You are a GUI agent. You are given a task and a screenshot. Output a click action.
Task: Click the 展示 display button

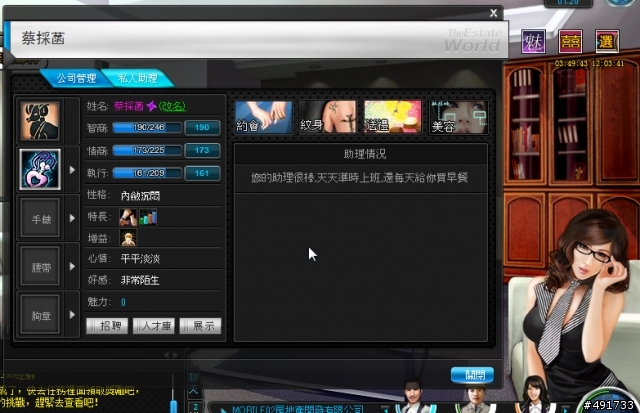pyautogui.click(x=200, y=326)
